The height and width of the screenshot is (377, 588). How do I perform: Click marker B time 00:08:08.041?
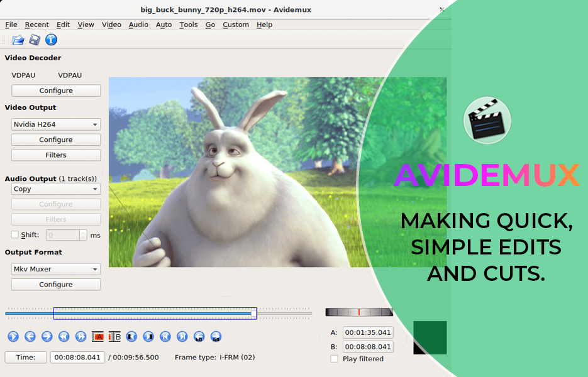pos(368,347)
